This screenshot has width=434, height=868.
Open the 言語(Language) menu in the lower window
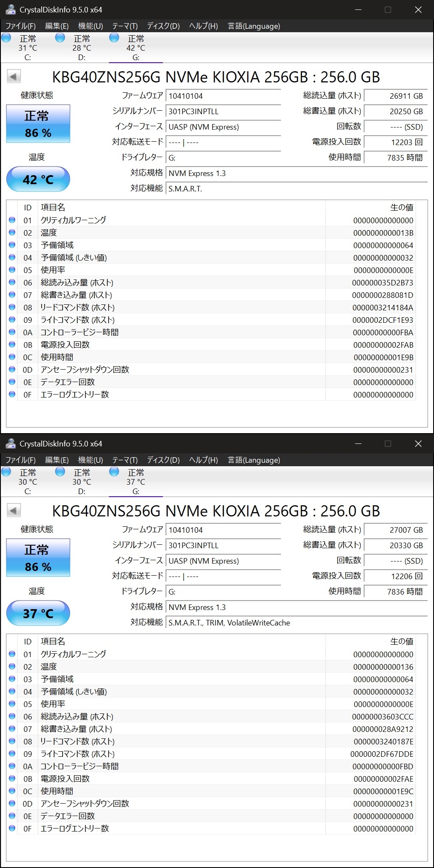[253, 460]
